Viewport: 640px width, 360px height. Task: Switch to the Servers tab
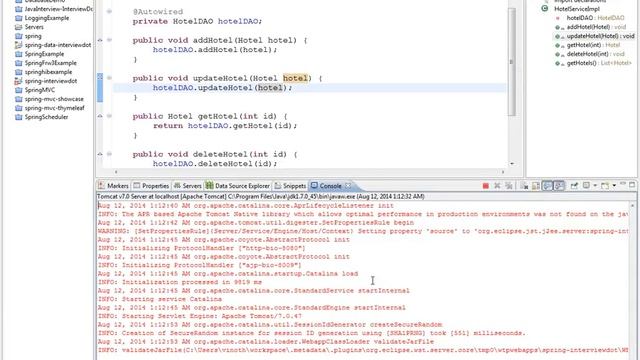coord(188,186)
